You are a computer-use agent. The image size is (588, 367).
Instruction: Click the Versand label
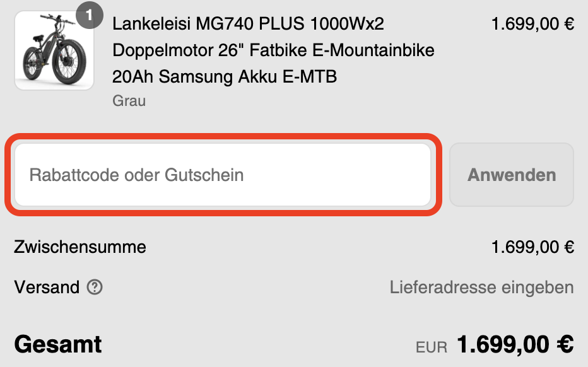click(x=47, y=288)
